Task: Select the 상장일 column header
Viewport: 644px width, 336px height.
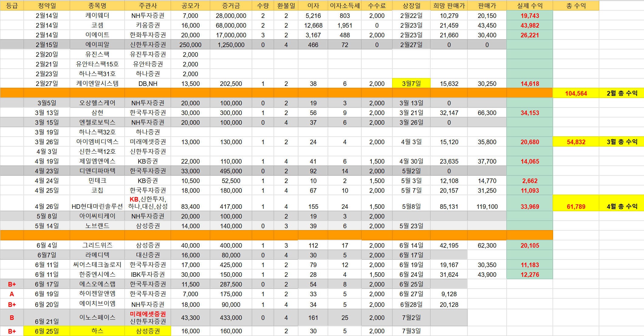Action: tap(411, 5)
